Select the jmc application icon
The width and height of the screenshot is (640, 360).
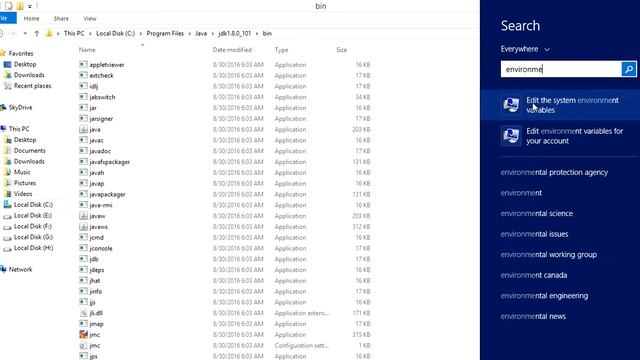point(83,334)
